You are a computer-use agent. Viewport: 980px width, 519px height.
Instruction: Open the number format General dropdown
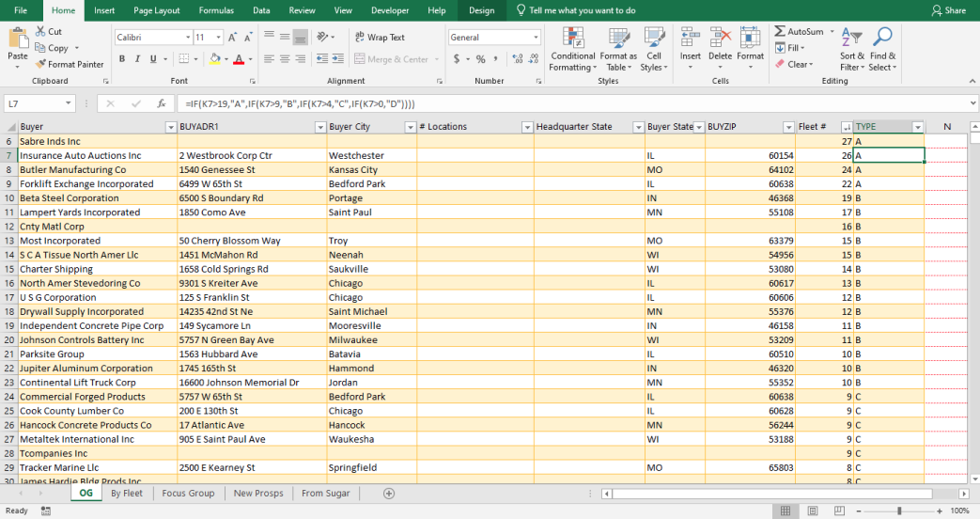click(536, 38)
